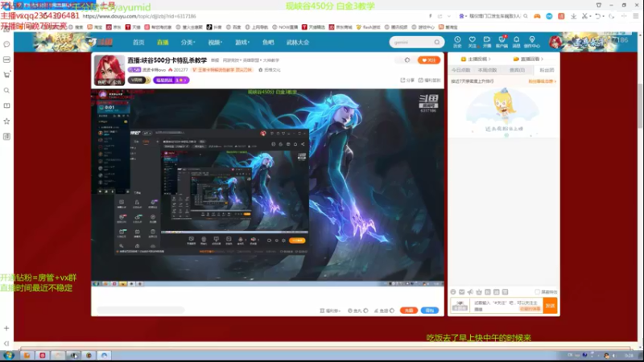Open the Douyu client download icon
Image resolution: width=644 pixels, height=362 pixels.
(x=502, y=42)
